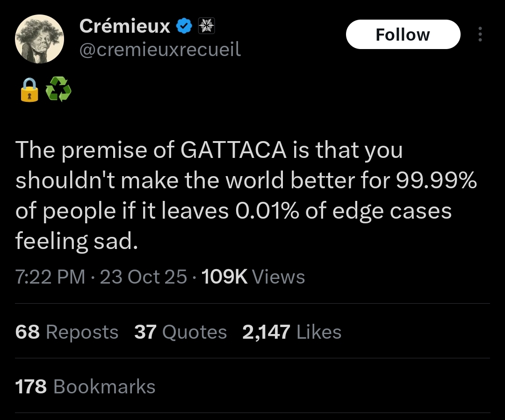
Task: Click the padlock emoji in the post
Action: point(29,90)
